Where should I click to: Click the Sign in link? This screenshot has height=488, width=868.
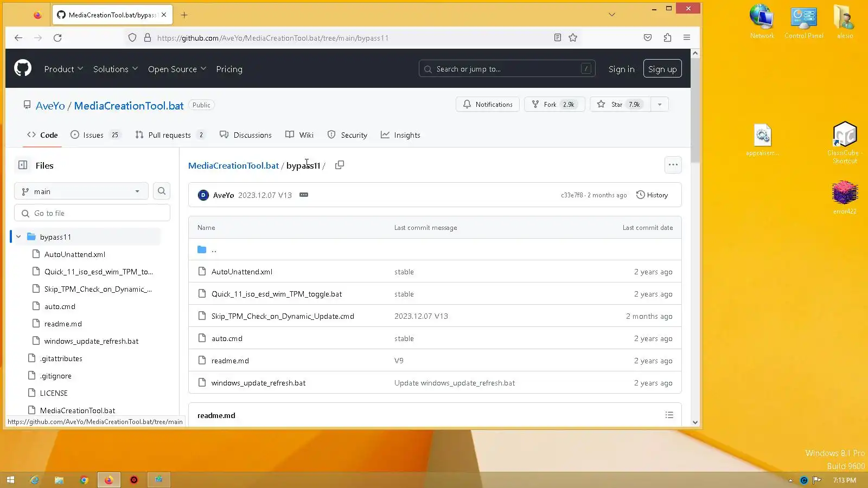coord(622,69)
